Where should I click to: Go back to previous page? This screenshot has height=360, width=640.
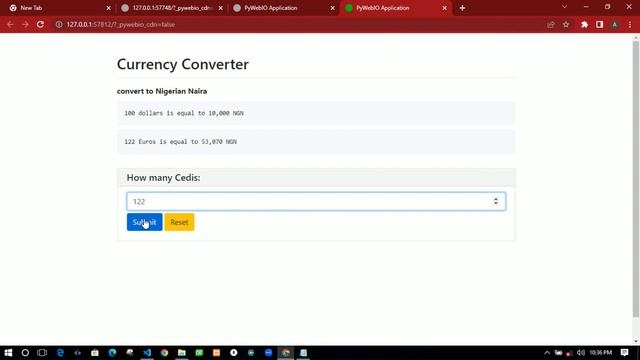pyautogui.click(x=10, y=24)
